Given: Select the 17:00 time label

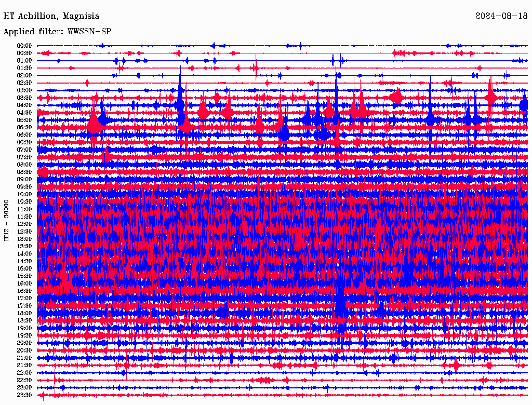Looking at the screenshot, I should coord(24,299).
